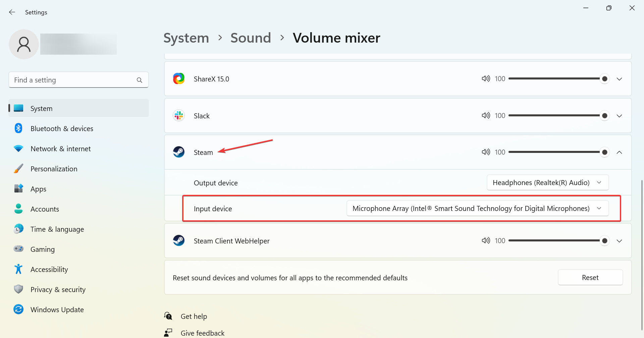
Task: Open Bluetooth & devices settings
Action: tap(78, 128)
